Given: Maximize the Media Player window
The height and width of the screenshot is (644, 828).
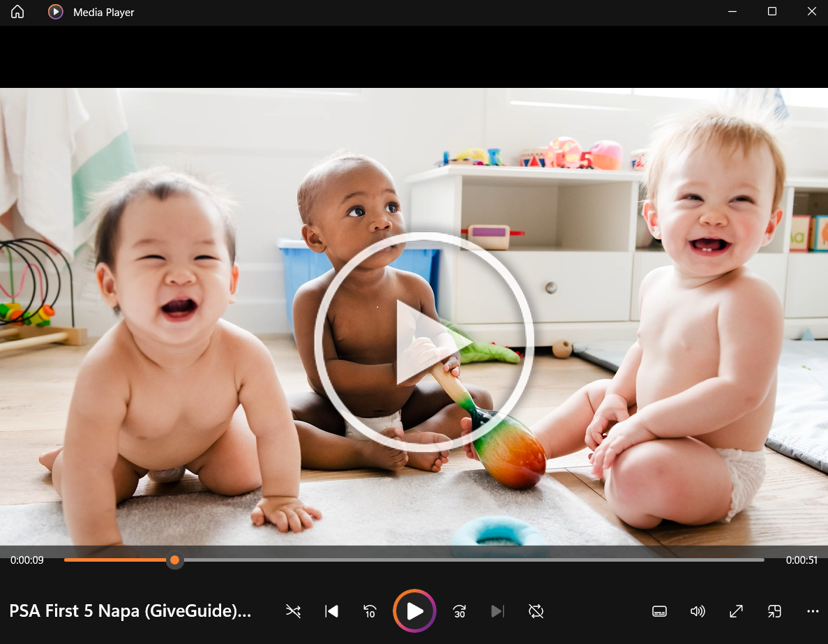Looking at the screenshot, I should pyautogui.click(x=772, y=12).
